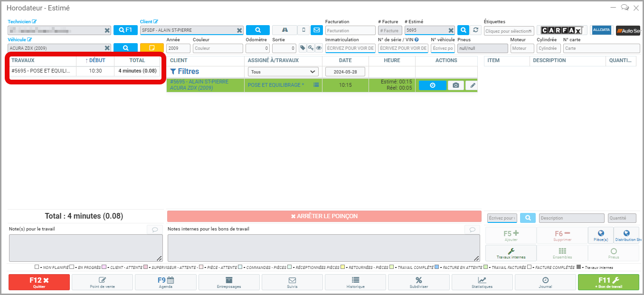Click 'Arrêter le poinçon' button
Image resolution: width=644 pixels, height=295 pixels.
click(x=324, y=216)
